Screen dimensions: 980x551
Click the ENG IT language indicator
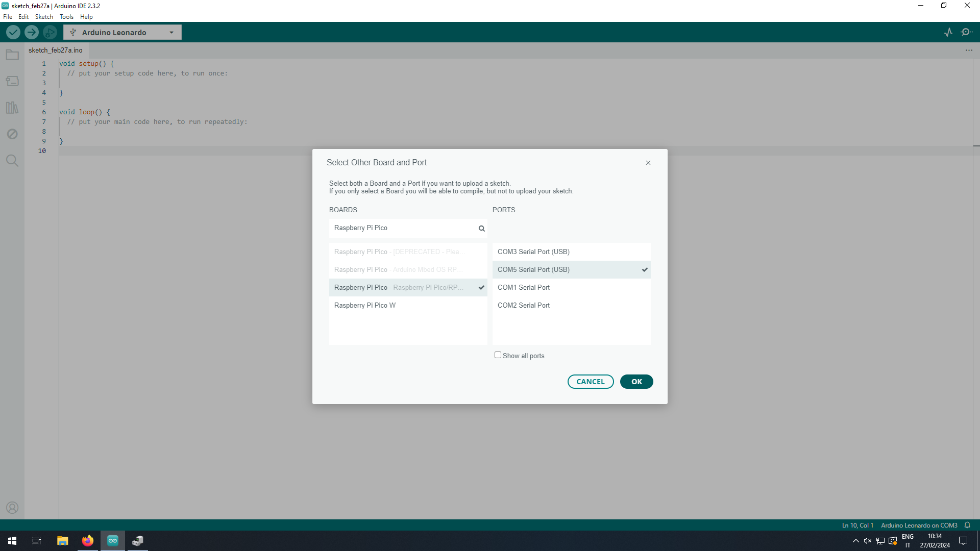(908, 541)
